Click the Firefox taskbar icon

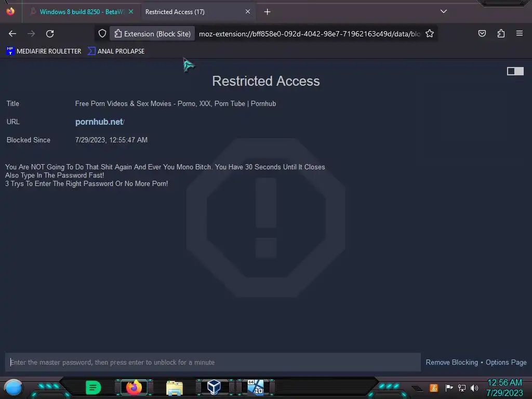(134, 388)
